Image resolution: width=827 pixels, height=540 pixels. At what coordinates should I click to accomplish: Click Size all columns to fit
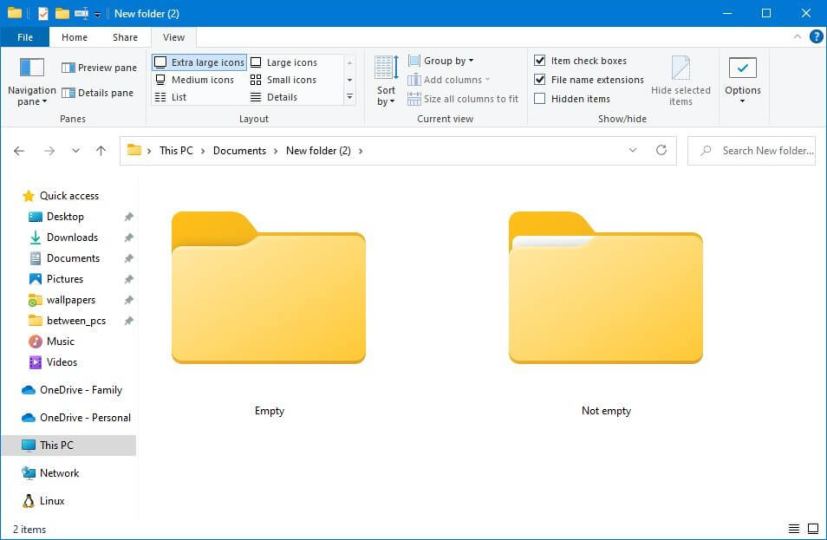[x=463, y=99]
